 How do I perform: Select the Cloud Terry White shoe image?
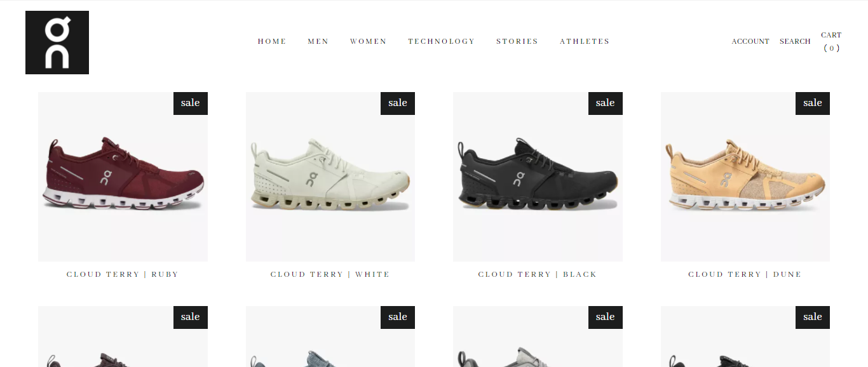[330, 177]
